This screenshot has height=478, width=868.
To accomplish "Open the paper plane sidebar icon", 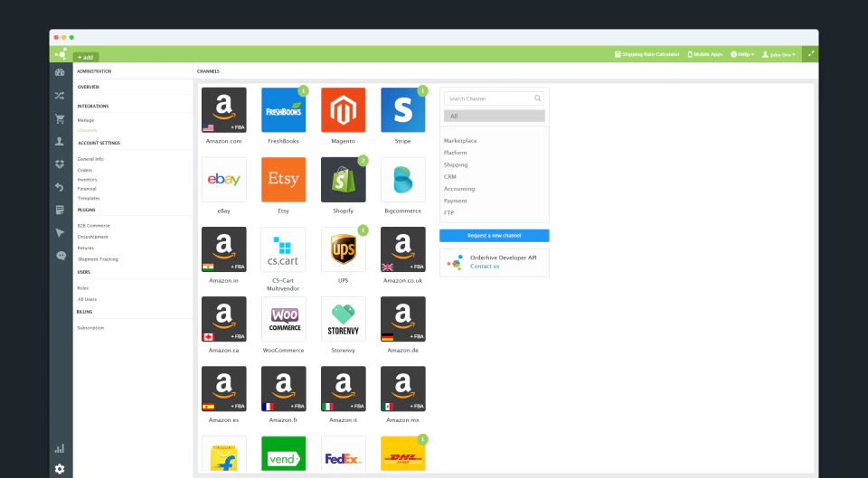I will pyautogui.click(x=60, y=233).
